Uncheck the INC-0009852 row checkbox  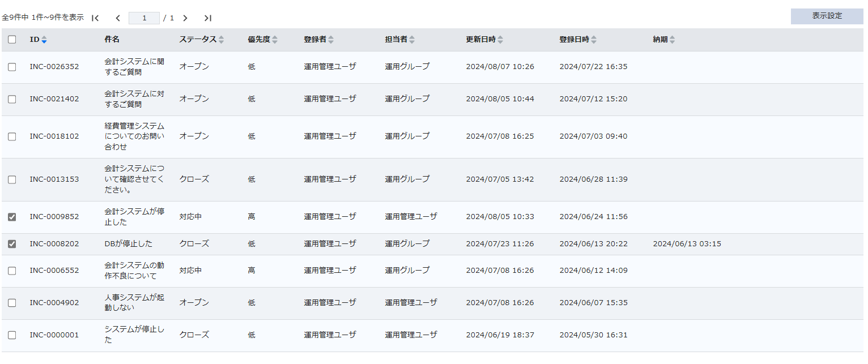12,217
